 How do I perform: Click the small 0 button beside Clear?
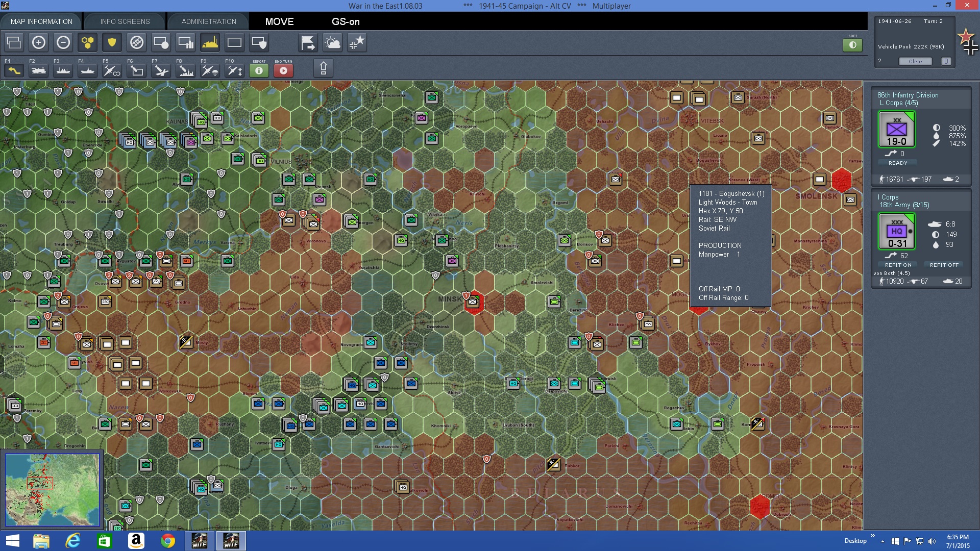tap(946, 61)
